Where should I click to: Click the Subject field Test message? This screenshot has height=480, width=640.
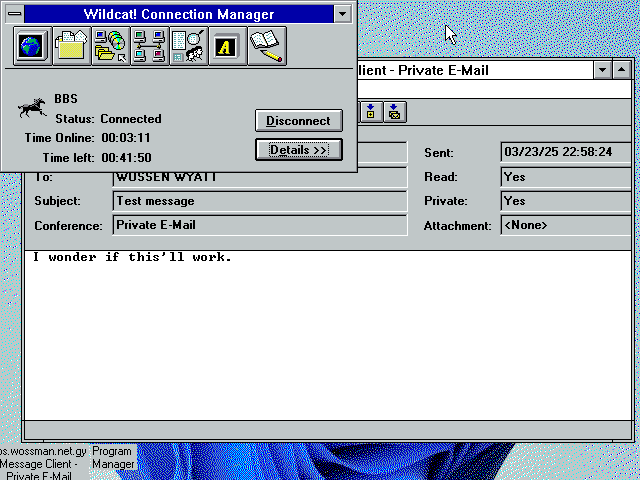tap(260, 201)
